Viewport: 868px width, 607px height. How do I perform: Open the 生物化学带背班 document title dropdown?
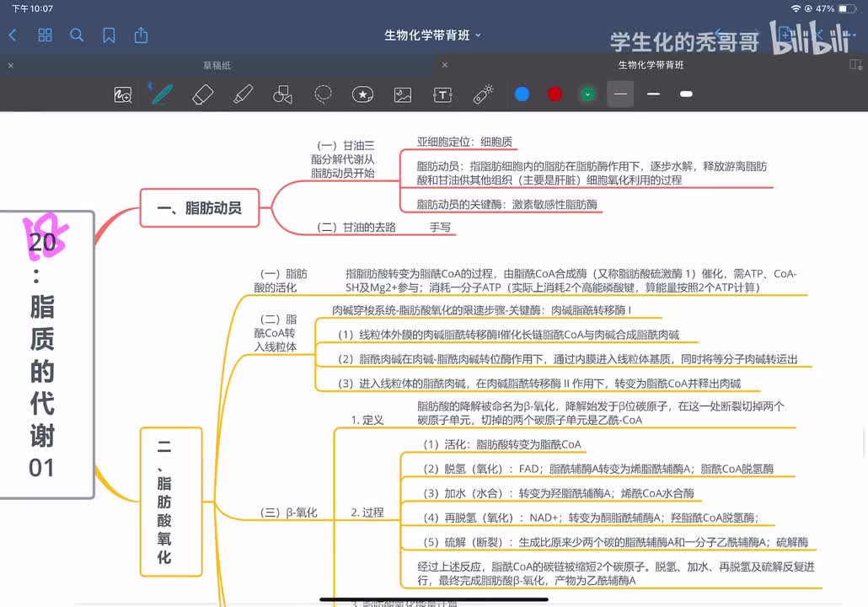pos(432,35)
